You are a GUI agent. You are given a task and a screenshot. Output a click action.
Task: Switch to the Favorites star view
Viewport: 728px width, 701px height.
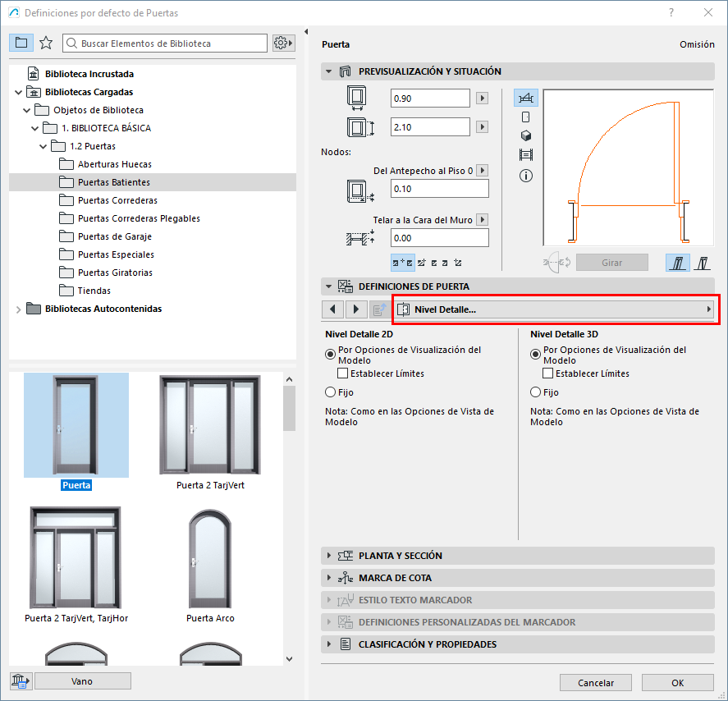click(x=46, y=43)
